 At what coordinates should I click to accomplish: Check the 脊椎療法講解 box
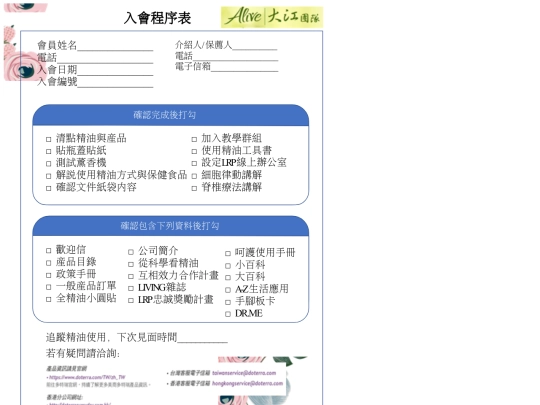[x=194, y=188]
